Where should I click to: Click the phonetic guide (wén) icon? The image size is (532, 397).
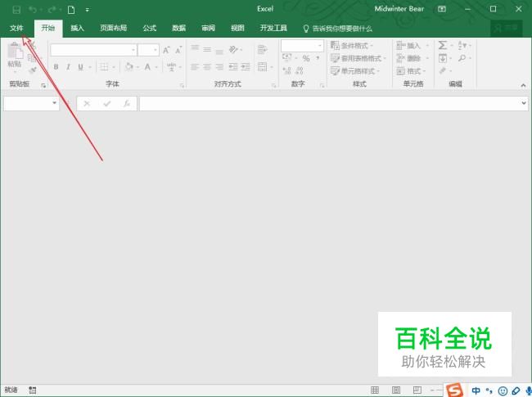pos(172,66)
